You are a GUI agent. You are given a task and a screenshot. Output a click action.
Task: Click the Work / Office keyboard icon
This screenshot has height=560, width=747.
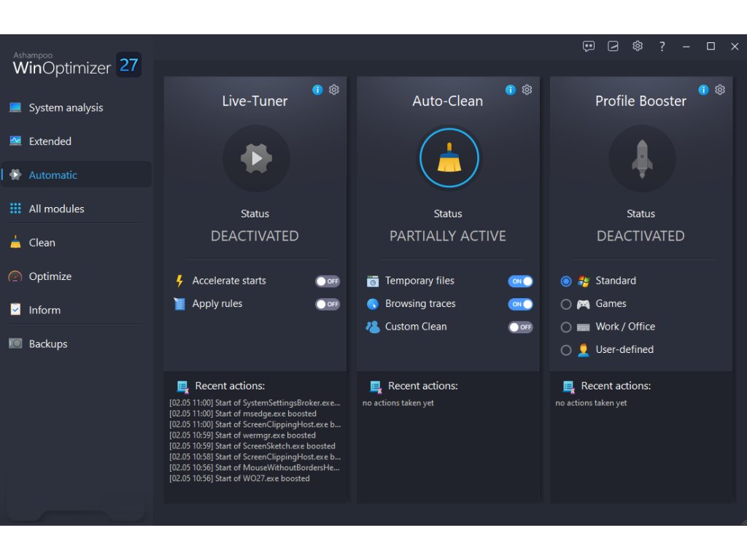point(584,327)
